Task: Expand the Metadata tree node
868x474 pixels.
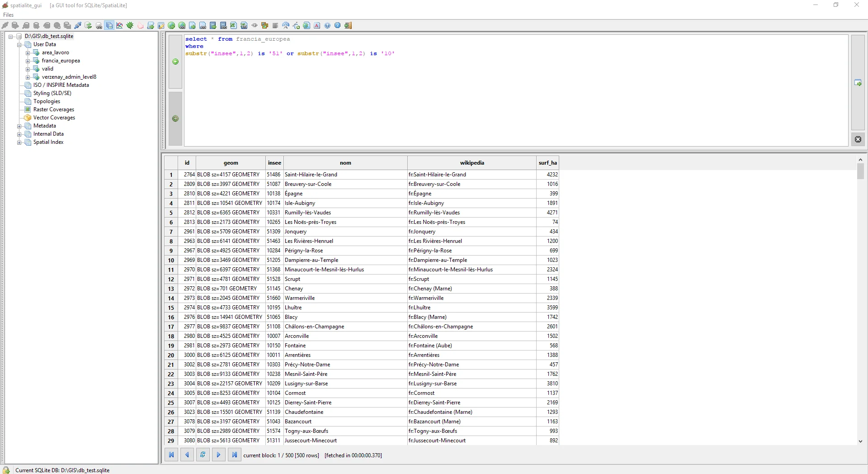Action: coord(19,126)
